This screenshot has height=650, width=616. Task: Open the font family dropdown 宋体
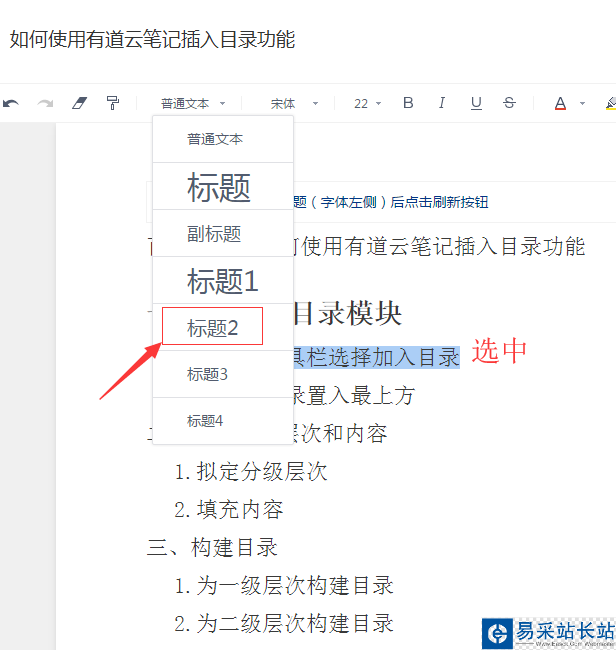click(x=294, y=103)
